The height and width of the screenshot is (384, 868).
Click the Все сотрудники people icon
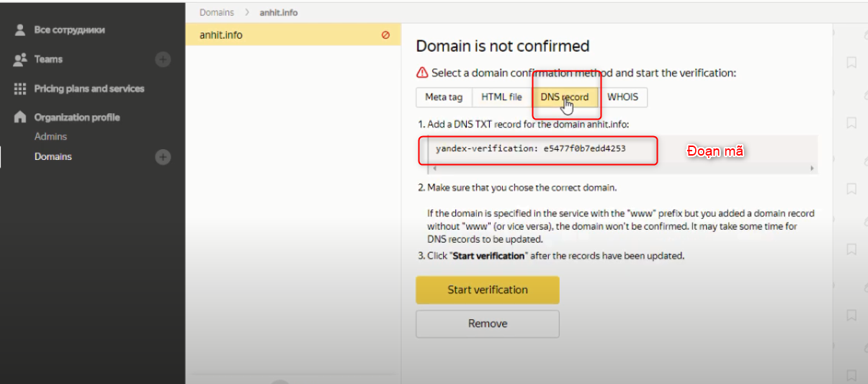pyautogui.click(x=20, y=30)
